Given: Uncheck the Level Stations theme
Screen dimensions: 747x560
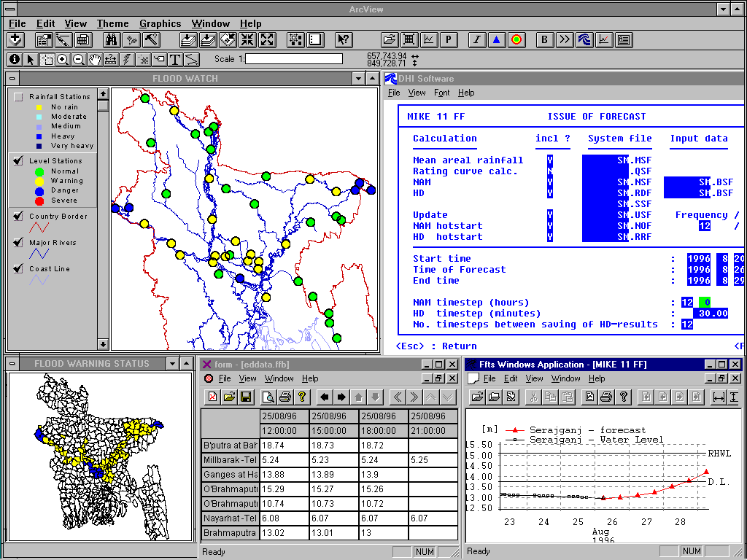Looking at the screenshot, I should [x=18, y=161].
